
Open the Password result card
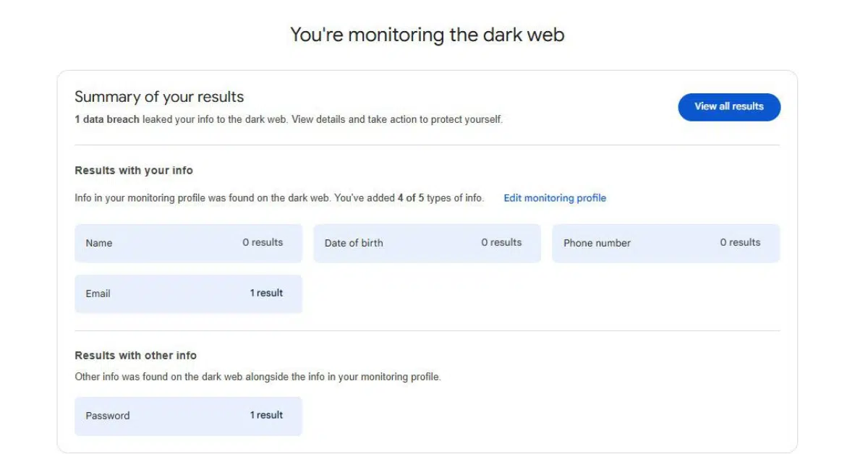click(188, 416)
